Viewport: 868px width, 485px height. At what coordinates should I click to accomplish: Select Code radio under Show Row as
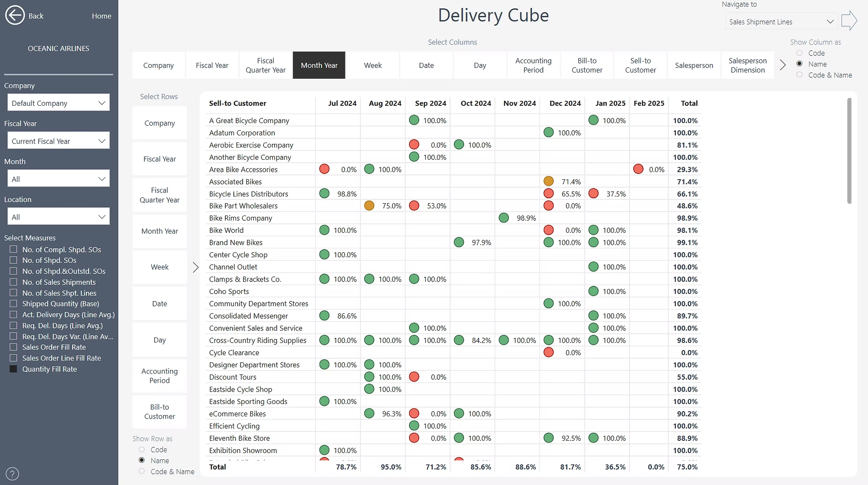tap(142, 449)
